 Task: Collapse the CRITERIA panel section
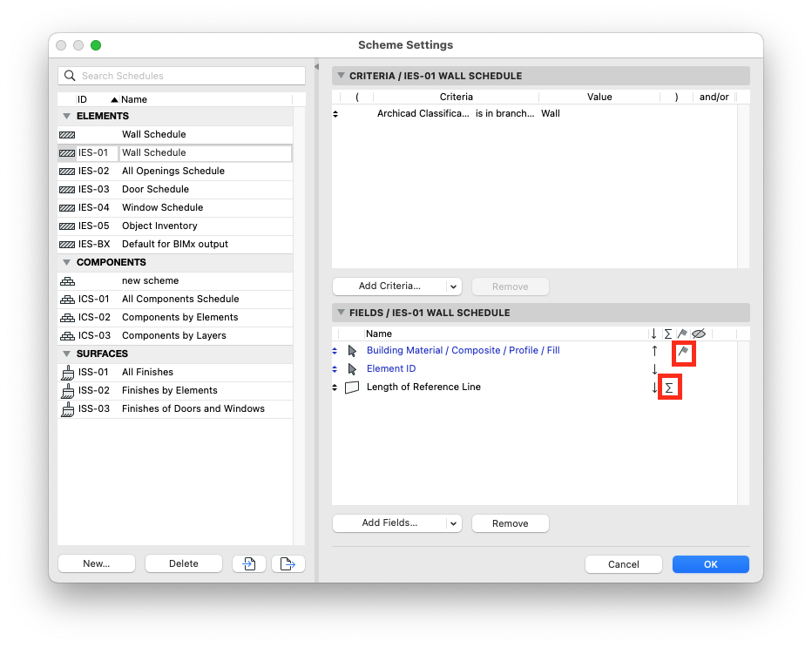pos(341,76)
